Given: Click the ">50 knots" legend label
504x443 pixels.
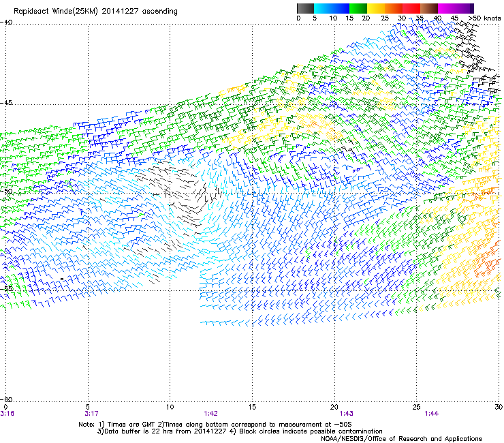Looking at the screenshot, I should (x=484, y=18).
